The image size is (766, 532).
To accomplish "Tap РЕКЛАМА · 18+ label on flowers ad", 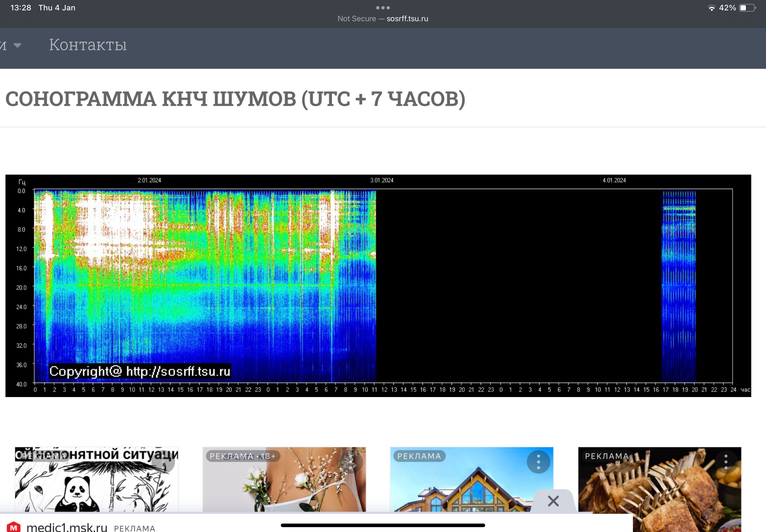I will 243,456.
